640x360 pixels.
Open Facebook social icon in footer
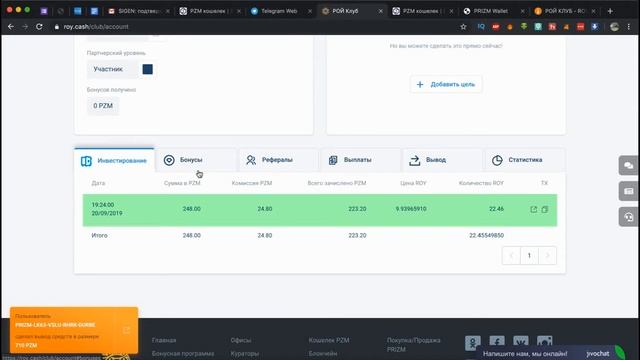click(497, 341)
